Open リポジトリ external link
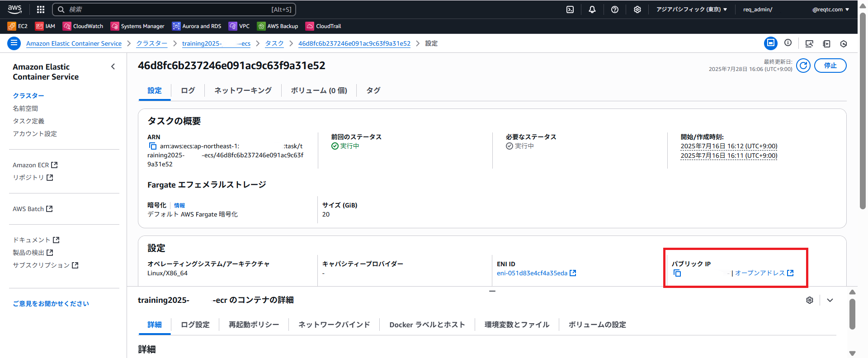 coord(33,178)
